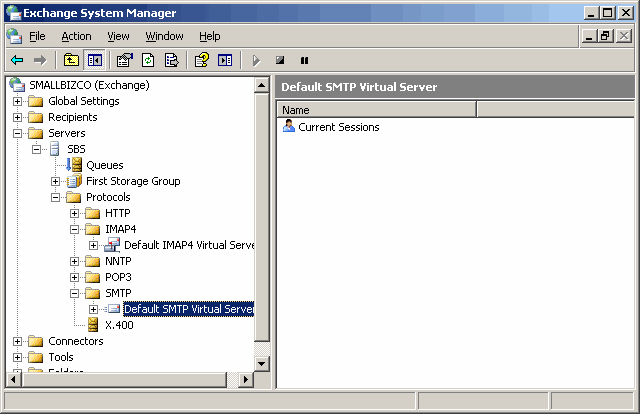The width and height of the screenshot is (640, 414).
Task: Toggle Show/Hide Console Tree toolbar button
Action: tap(95, 60)
